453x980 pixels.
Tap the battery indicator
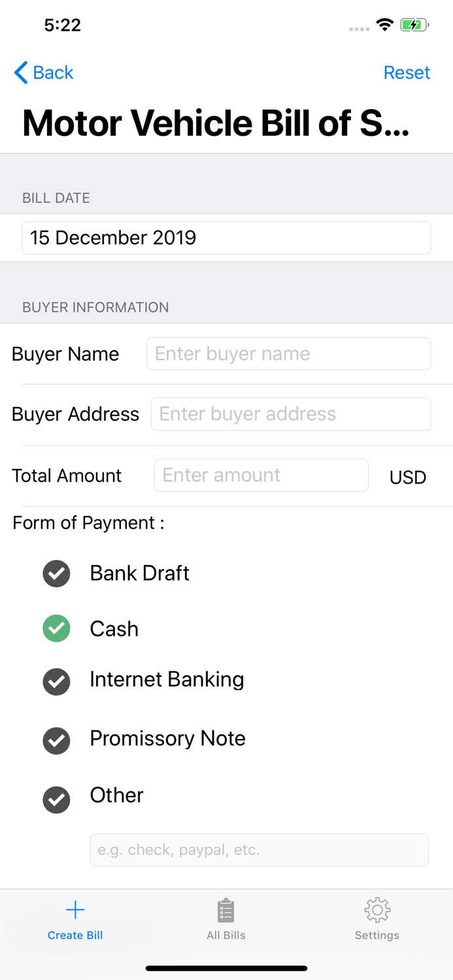tap(414, 24)
